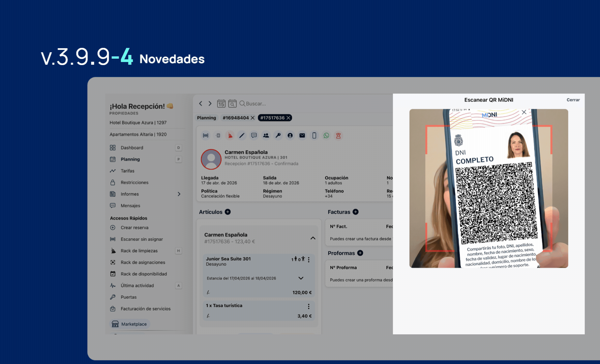The width and height of the screenshot is (600, 364).
Task: Send email via envelope icon
Action: coord(302,135)
